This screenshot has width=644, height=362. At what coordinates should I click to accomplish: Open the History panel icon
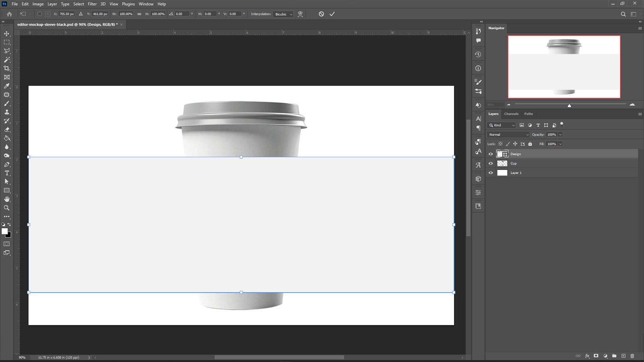click(x=478, y=54)
